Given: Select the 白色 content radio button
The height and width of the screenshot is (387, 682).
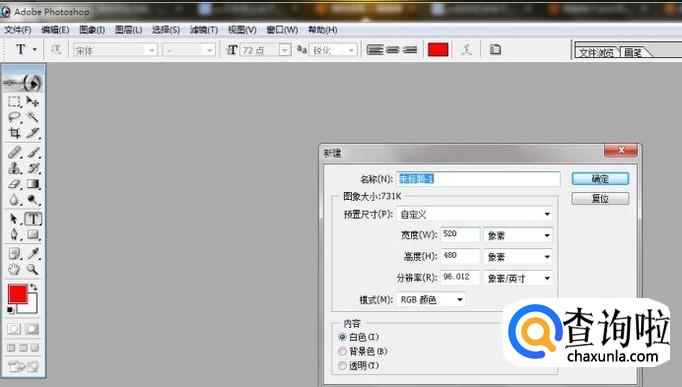Looking at the screenshot, I should click(342, 337).
